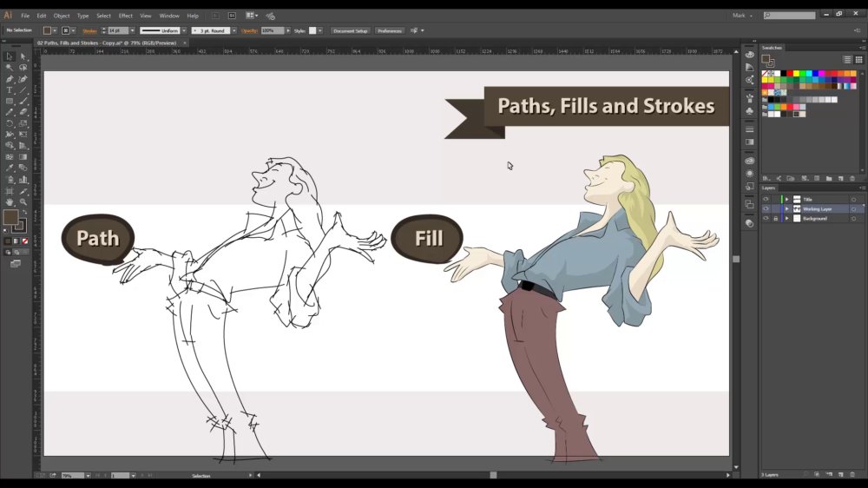
Task: Click Delete Swatch trash icon
Action: coord(852,178)
